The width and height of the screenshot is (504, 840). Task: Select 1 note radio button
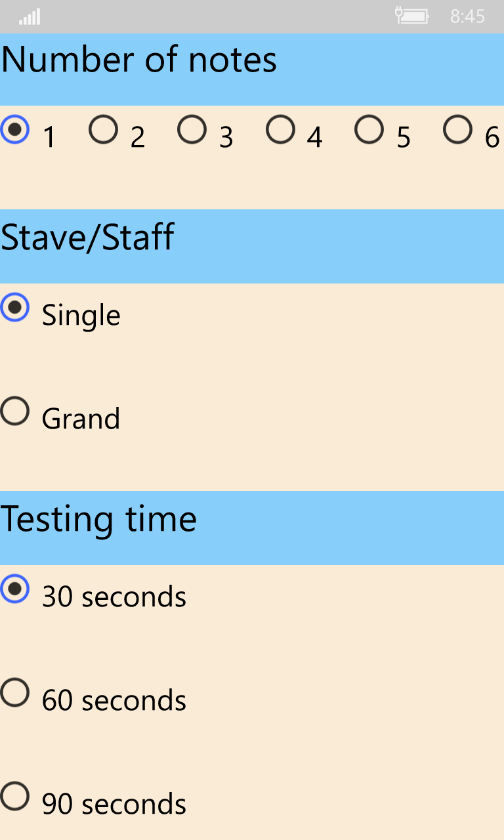click(14, 129)
